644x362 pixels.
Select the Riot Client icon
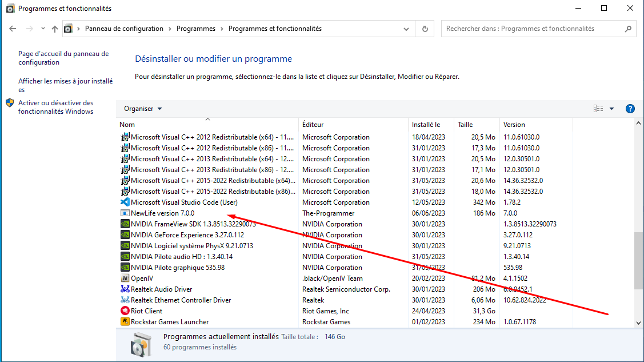pyautogui.click(x=125, y=311)
